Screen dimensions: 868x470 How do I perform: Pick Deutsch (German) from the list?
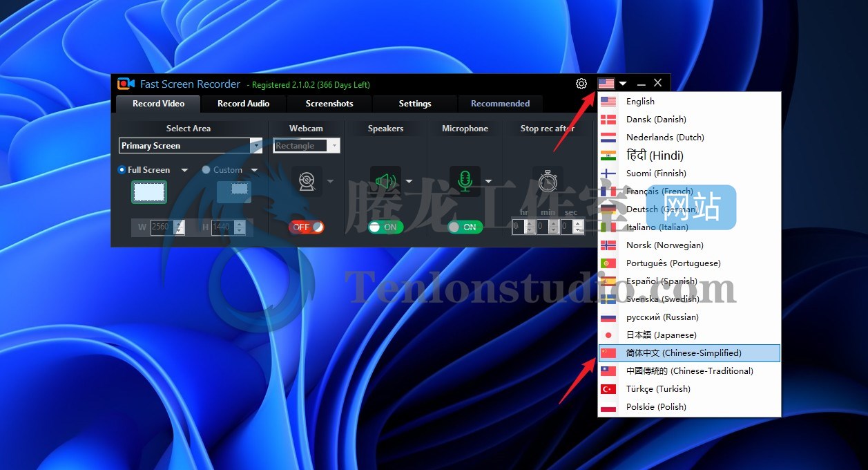(689, 209)
